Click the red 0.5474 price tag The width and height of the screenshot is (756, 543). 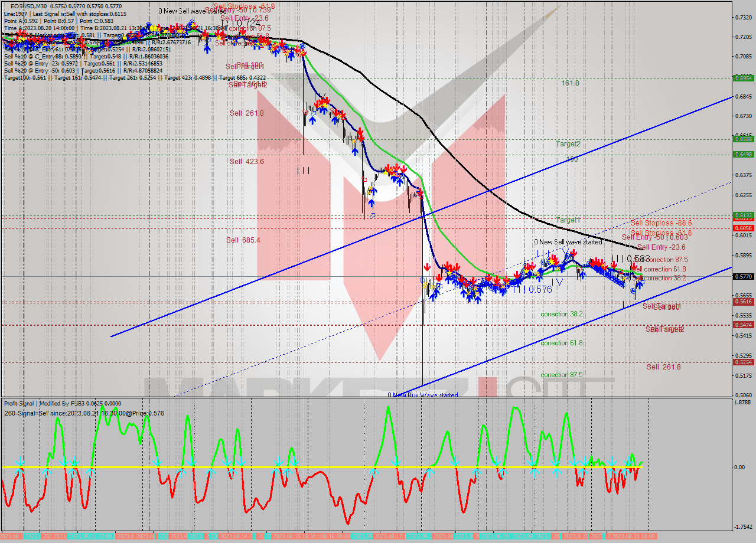click(742, 325)
